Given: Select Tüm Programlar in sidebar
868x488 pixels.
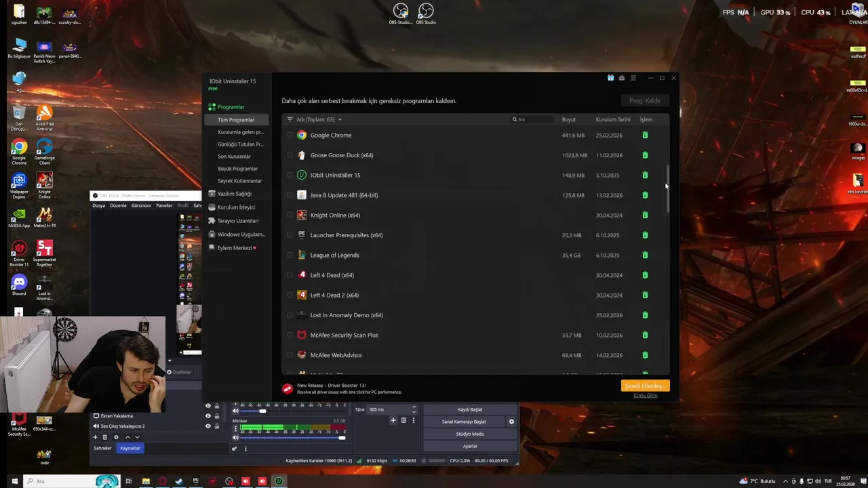Looking at the screenshot, I should [236, 120].
